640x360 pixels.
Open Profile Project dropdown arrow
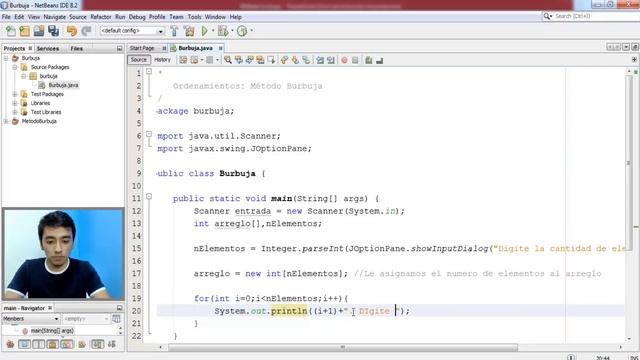(251, 31)
